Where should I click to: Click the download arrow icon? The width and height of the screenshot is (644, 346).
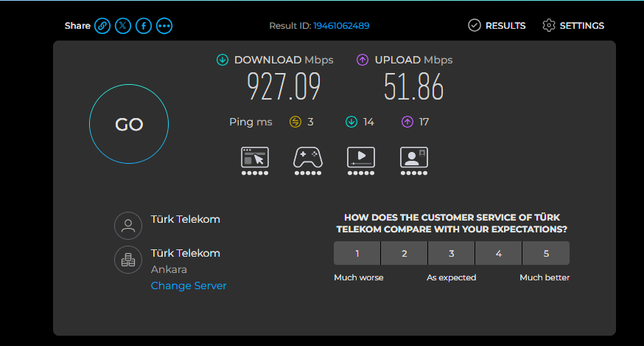click(x=223, y=60)
